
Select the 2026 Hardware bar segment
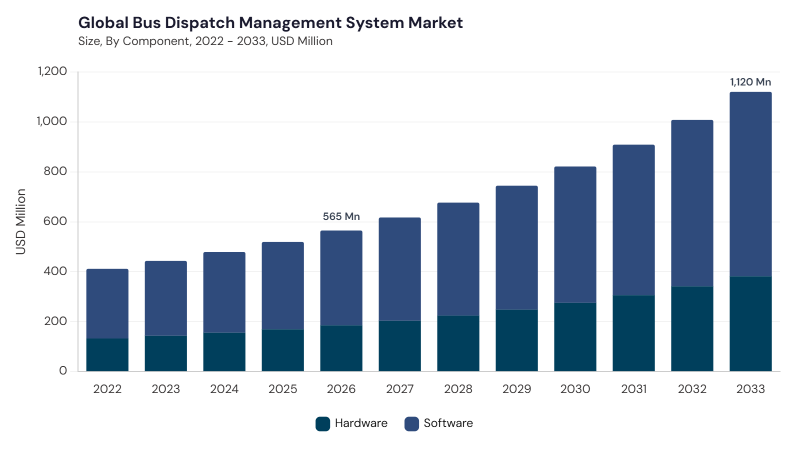pos(341,348)
